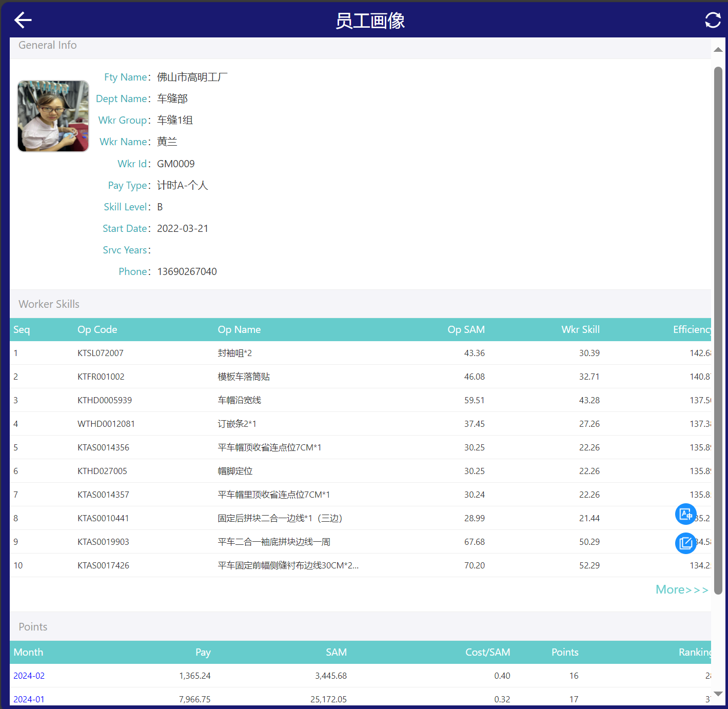Open the 2024-01 month link
Screen dimensions: 728x709
click(29, 699)
